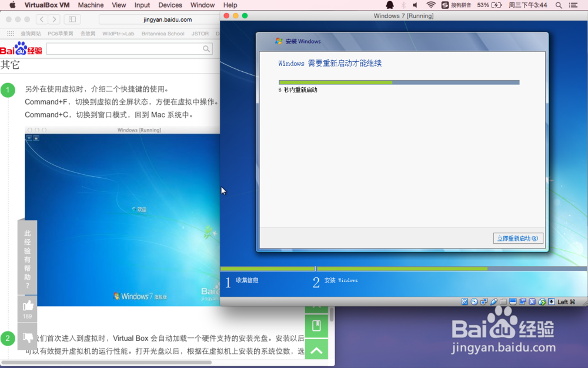Open the shared folders status icon
This screenshot has width=588, height=368.
coord(503,301)
